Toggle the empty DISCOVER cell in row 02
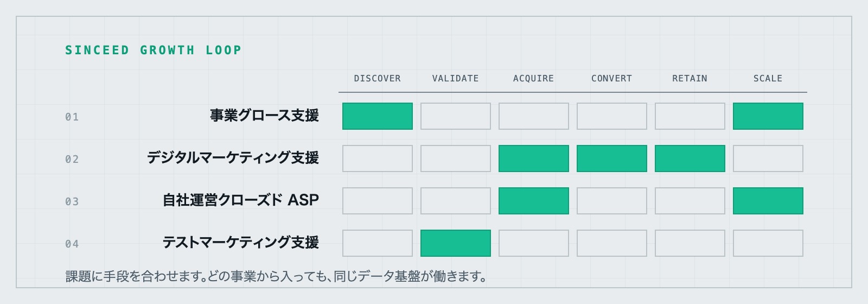Viewport: 868px width, 304px height. pos(378,159)
